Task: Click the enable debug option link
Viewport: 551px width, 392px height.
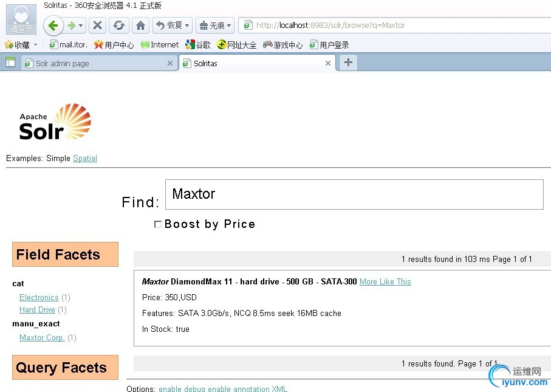Action: [182, 389]
